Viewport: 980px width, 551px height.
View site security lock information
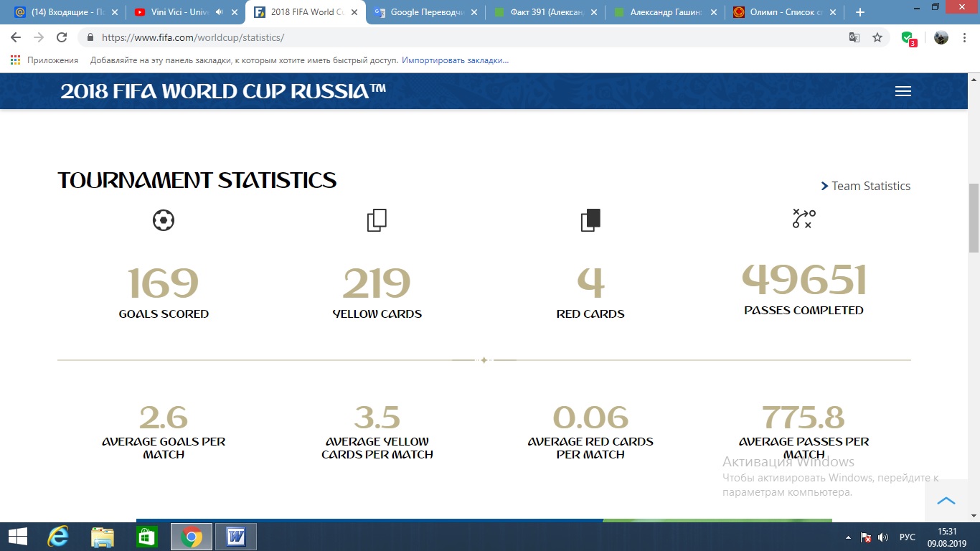[x=90, y=37]
